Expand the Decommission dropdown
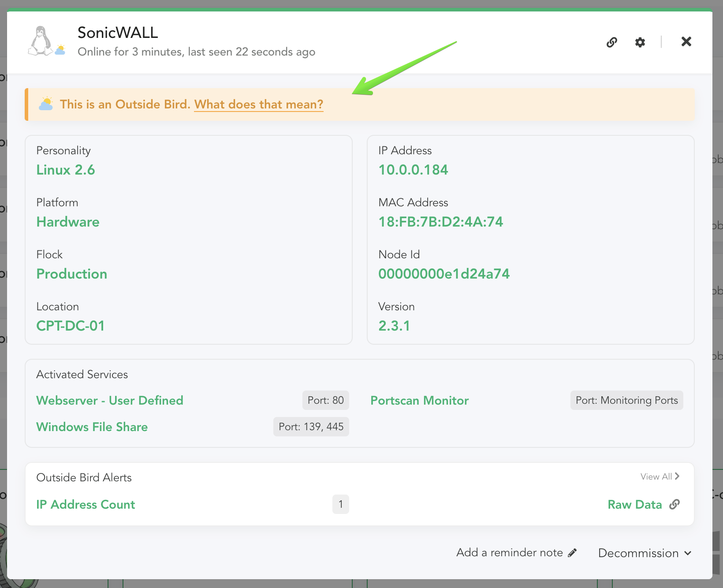Screen dimensions: 723x588 point(645,553)
